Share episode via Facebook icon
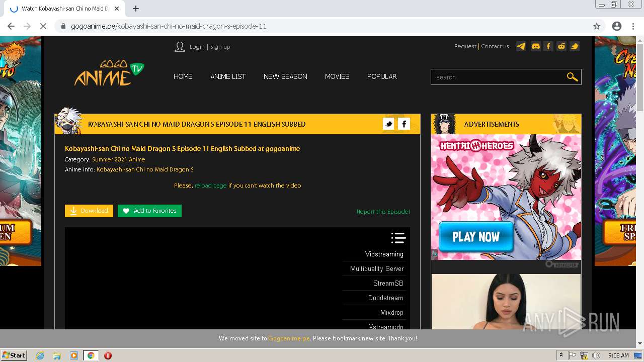Screen dimensions: 644x362 pos(404,124)
